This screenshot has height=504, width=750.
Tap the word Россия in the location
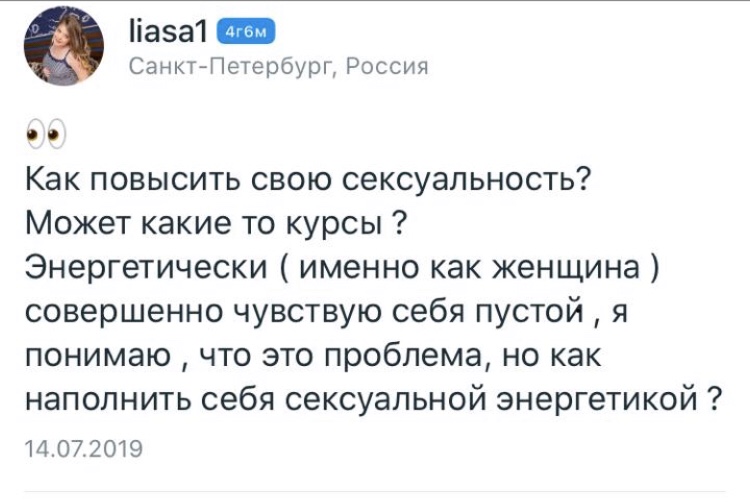pos(386,66)
